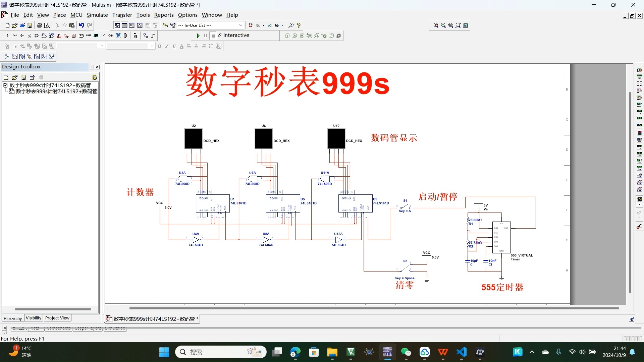This screenshot has width=644, height=362.
Task: Click the Interactive analysis button
Action: tap(235, 35)
